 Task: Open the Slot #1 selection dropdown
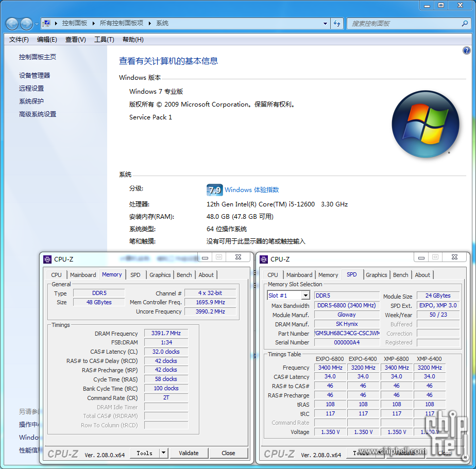click(x=305, y=295)
